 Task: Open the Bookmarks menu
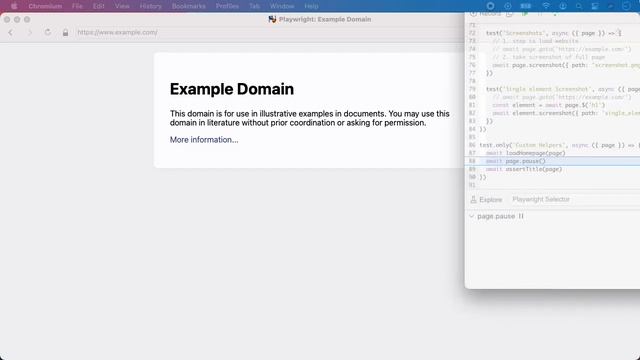pos(189,6)
